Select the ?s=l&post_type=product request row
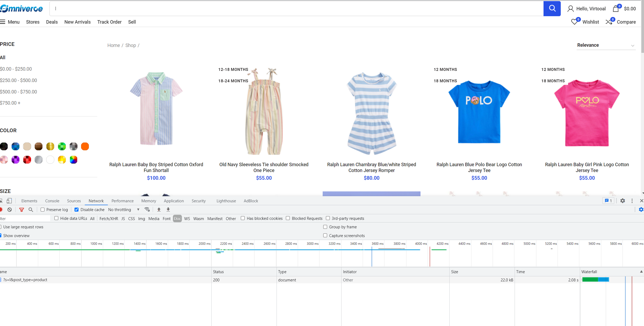The image size is (644, 326). [25, 280]
